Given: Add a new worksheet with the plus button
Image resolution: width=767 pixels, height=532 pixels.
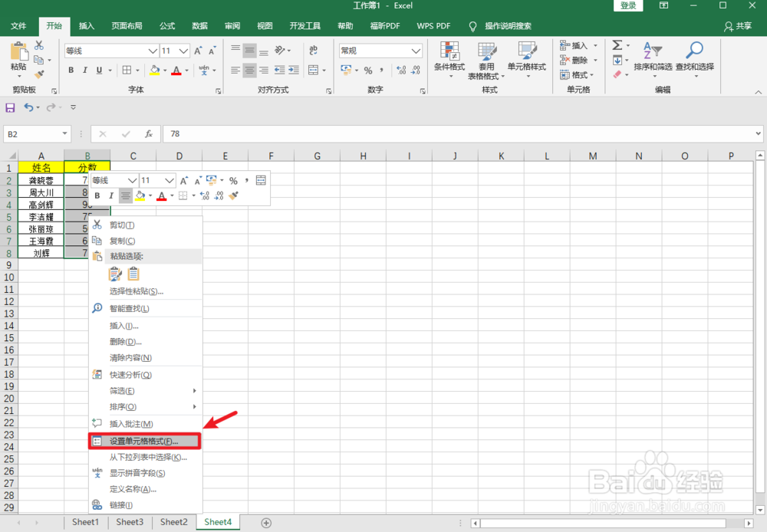Looking at the screenshot, I should tap(265, 522).
